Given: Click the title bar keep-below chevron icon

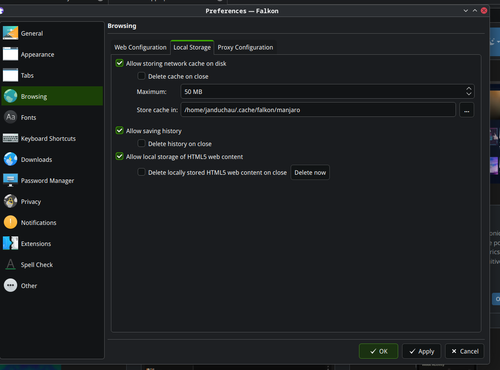Looking at the screenshot, I should click(x=466, y=11).
